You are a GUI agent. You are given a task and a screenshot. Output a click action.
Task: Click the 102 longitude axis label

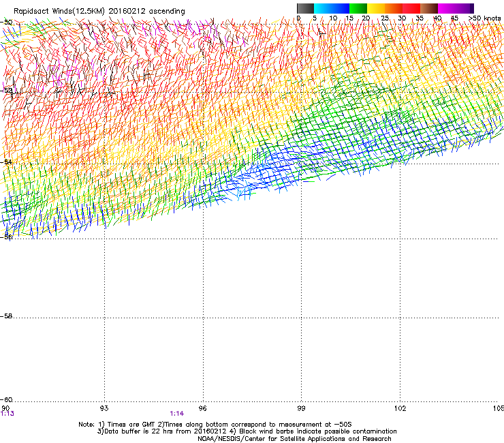click(x=400, y=408)
